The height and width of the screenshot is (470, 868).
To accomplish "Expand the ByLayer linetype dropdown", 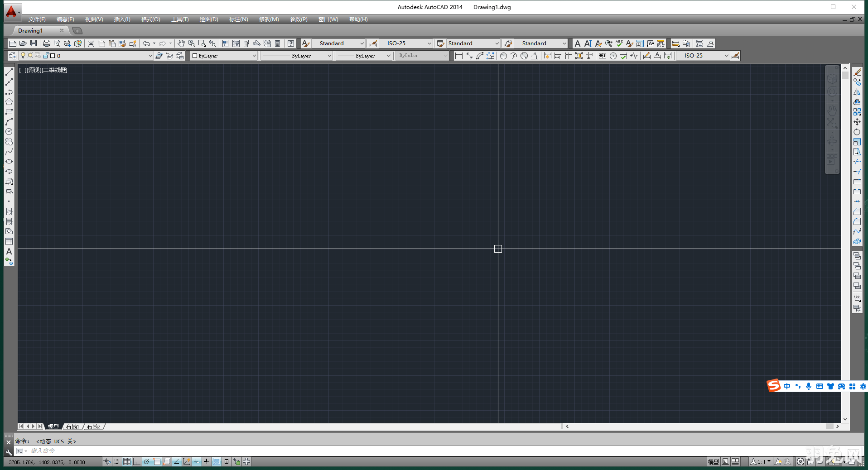I will coord(329,55).
